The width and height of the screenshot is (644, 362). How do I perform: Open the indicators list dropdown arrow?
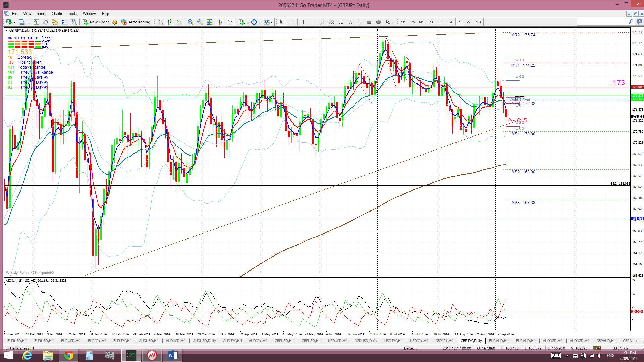[247, 22]
